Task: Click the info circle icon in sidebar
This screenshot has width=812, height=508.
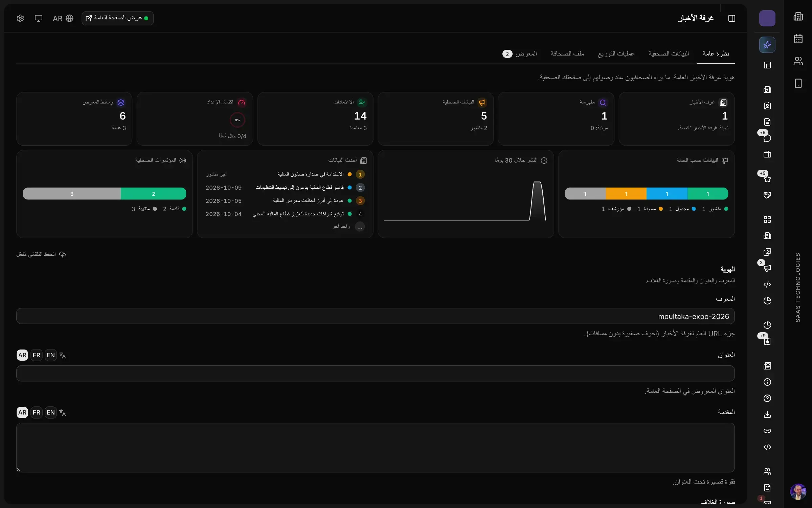Action: [x=767, y=382]
